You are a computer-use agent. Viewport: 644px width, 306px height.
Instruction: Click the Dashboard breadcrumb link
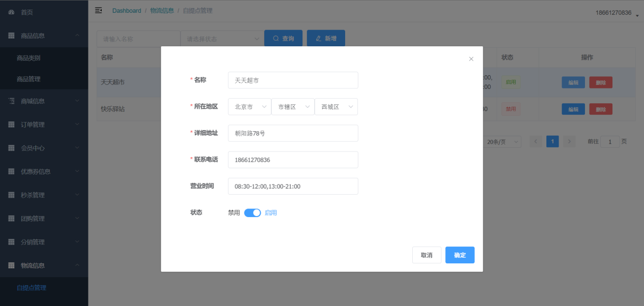pos(127,11)
